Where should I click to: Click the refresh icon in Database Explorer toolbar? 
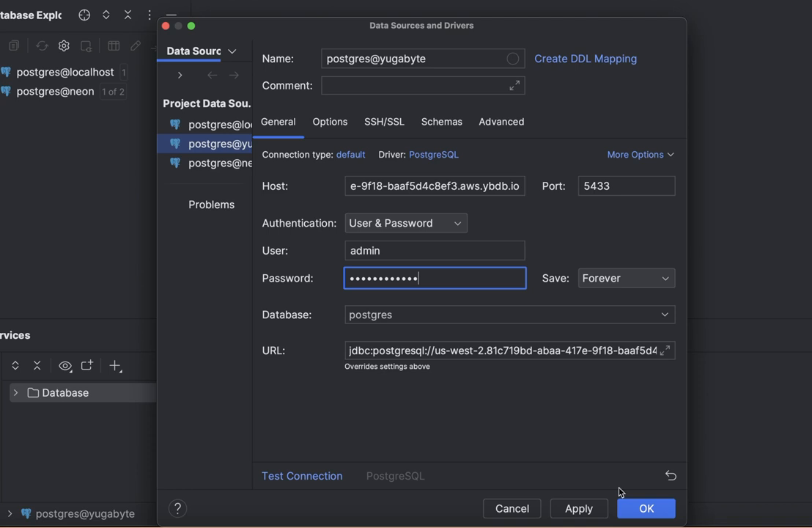point(42,46)
